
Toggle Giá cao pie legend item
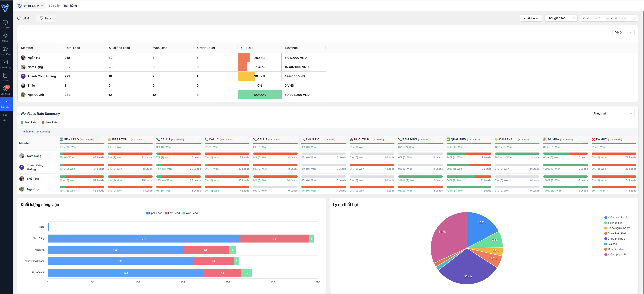coord(610,244)
